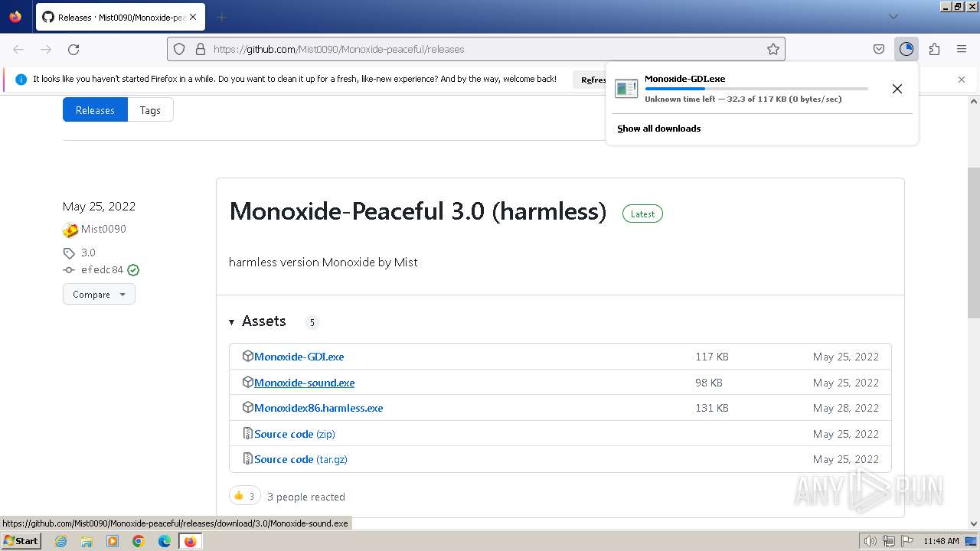Launch Internet Explorer from taskbar
Viewport: 980px width, 551px height.
click(x=60, y=541)
